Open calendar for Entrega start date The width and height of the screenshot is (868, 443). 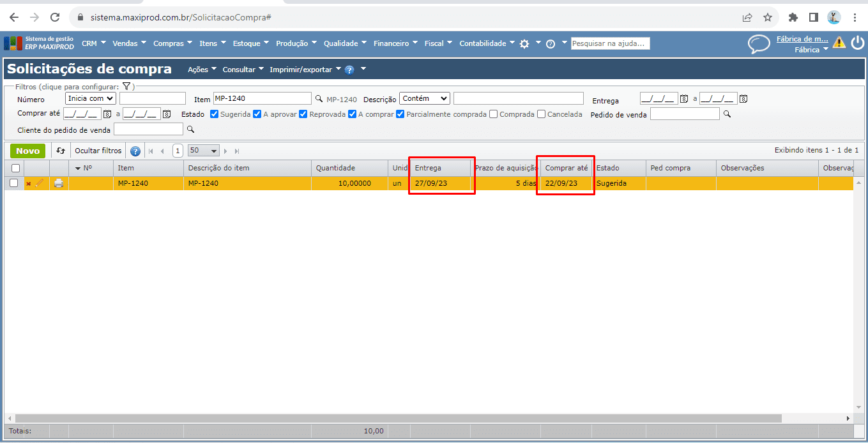[683, 99]
